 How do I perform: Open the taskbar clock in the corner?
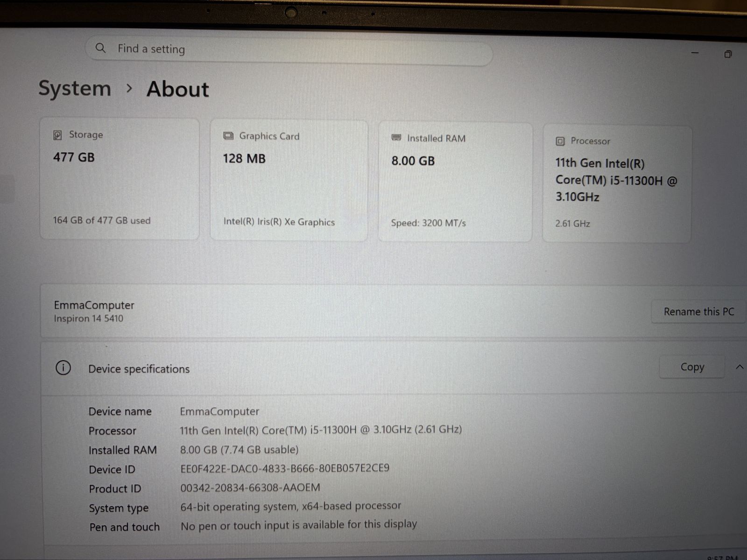[x=722, y=557]
